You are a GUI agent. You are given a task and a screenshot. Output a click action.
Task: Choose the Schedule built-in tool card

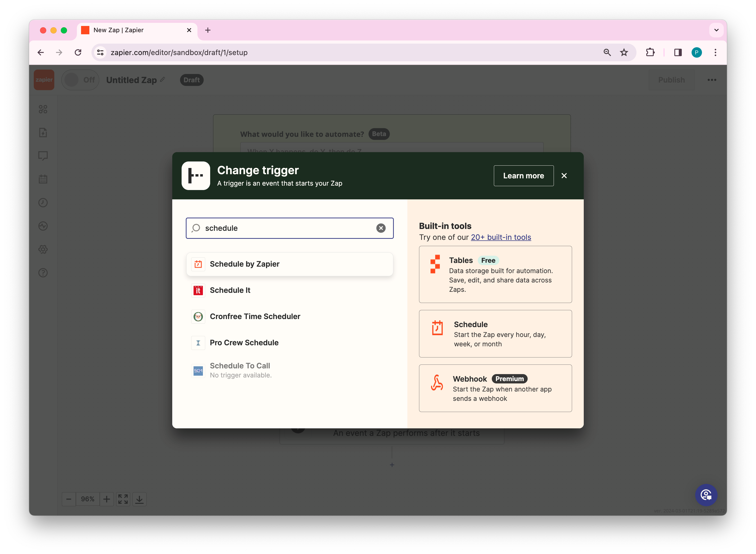[x=495, y=334]
